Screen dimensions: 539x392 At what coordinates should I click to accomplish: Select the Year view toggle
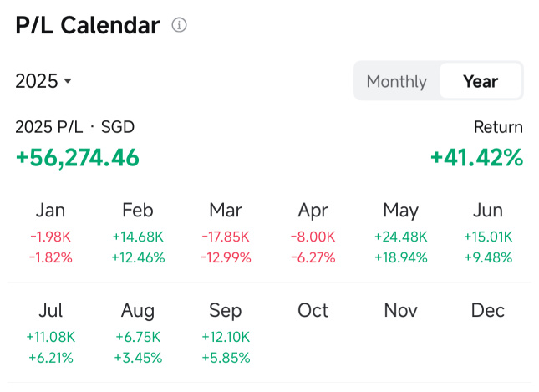coord(481,82)
